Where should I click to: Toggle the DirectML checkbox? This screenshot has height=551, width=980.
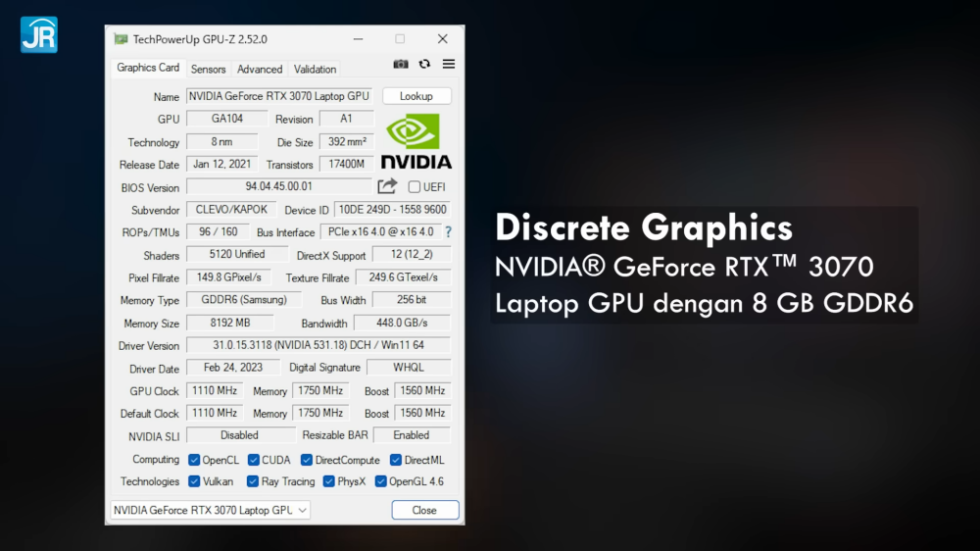[x=396, y=461]
